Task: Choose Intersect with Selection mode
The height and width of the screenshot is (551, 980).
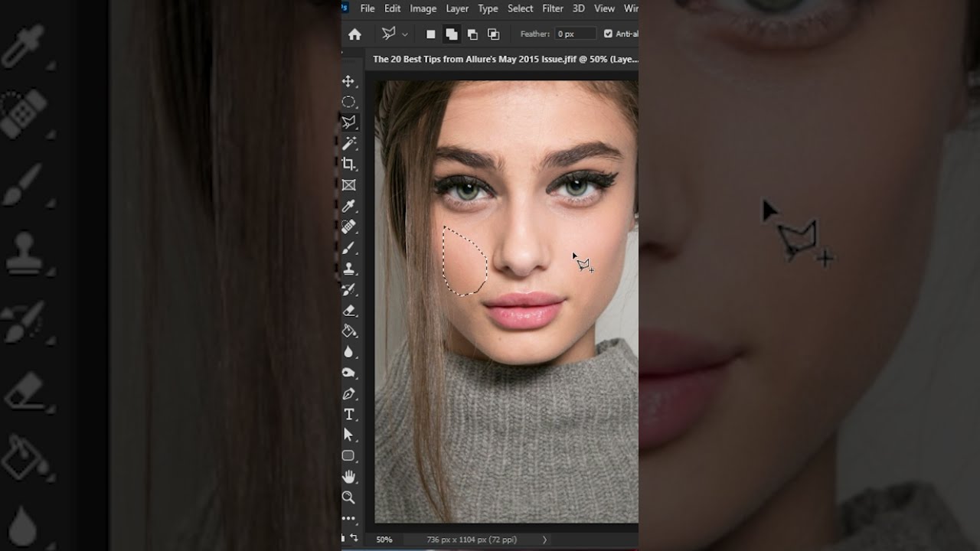Action: tap(493, 34)
